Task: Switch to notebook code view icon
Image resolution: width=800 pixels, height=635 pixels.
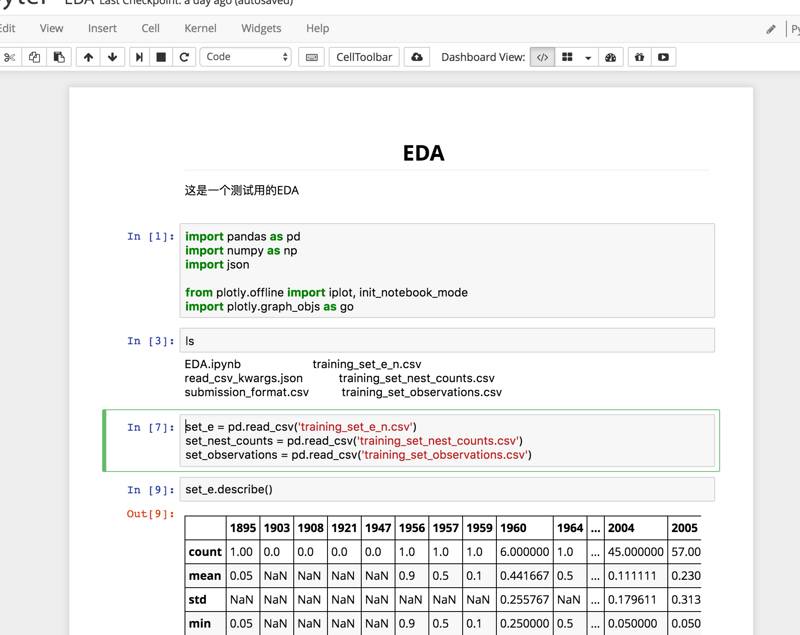Action: pyautogui.click(x=542, y=57)
